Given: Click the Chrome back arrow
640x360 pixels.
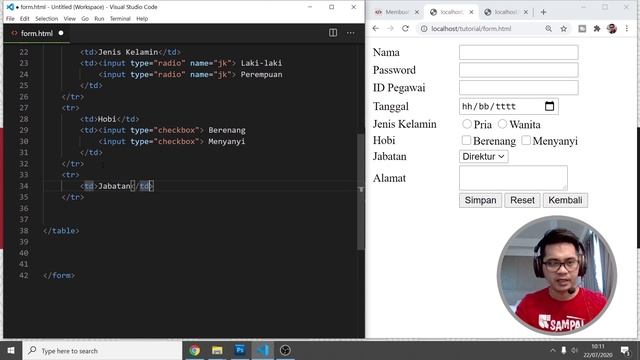Looking at the screenshot, I should (376, 29).
